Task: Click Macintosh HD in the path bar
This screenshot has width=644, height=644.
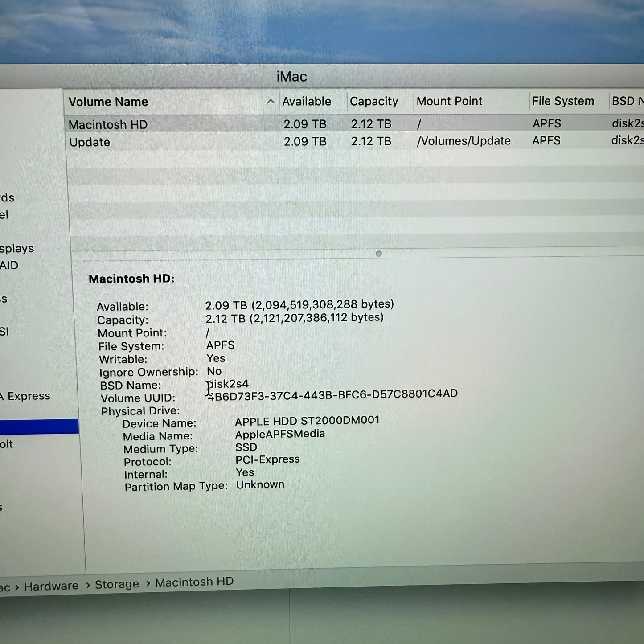Action: 194,582
